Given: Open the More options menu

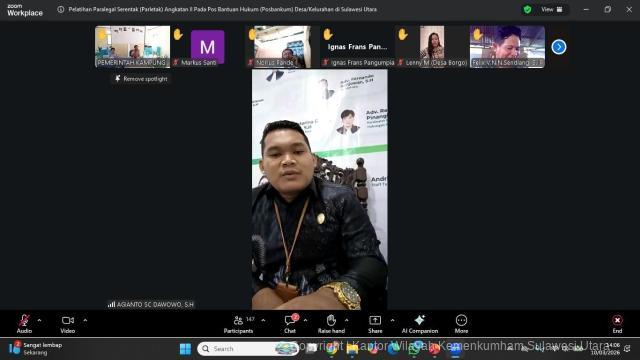Looking at the screenshot, I should coord(461,324).
